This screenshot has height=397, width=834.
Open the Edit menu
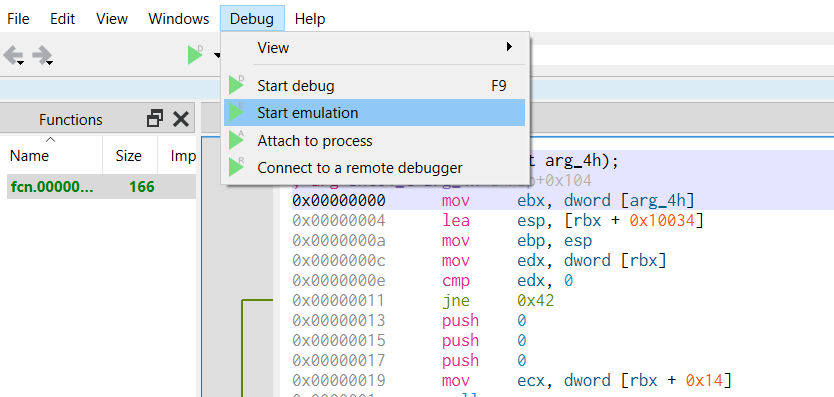(62, 19)
